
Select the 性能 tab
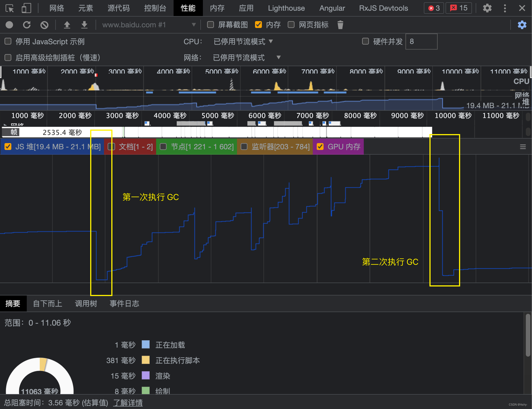click(188, 8)
